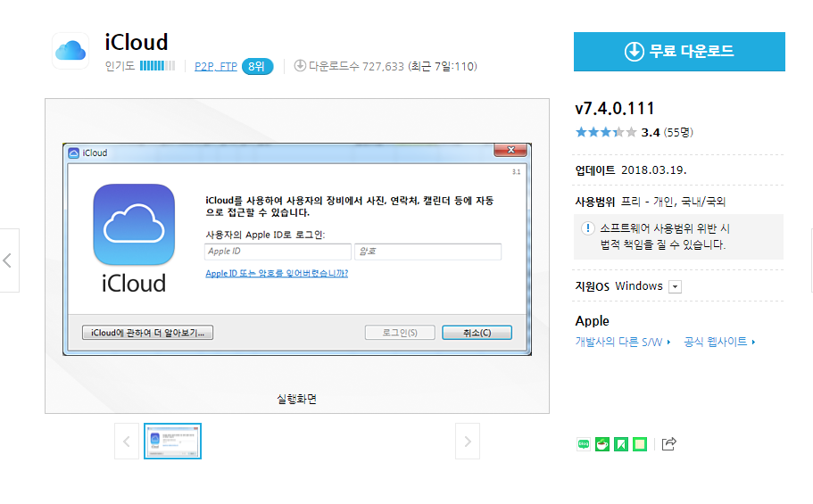Select the iCloud screenshot thumbnail
The width and height of the screenshot is (813, 504).
pos(172,442)
